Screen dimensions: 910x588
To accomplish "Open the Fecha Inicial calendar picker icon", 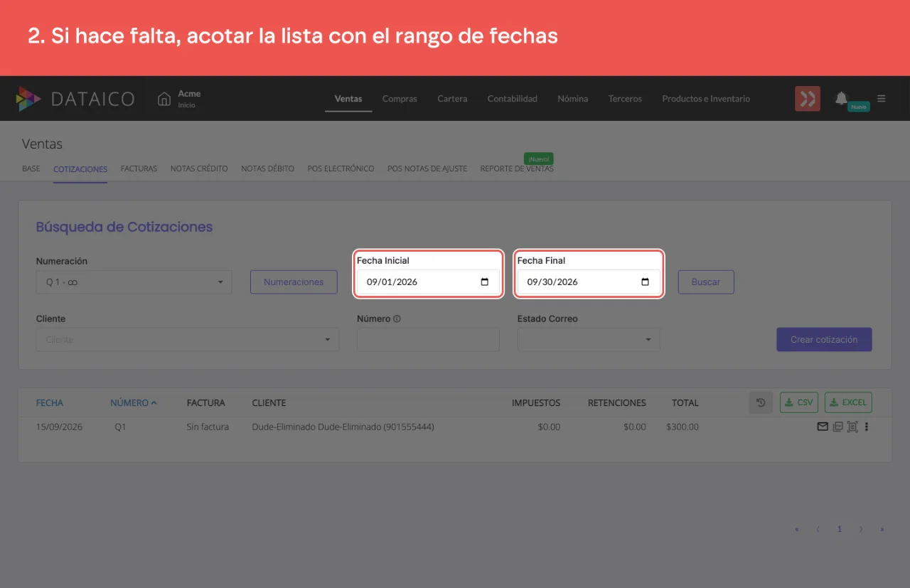I will pyautogui.click(x=485, y=282).
